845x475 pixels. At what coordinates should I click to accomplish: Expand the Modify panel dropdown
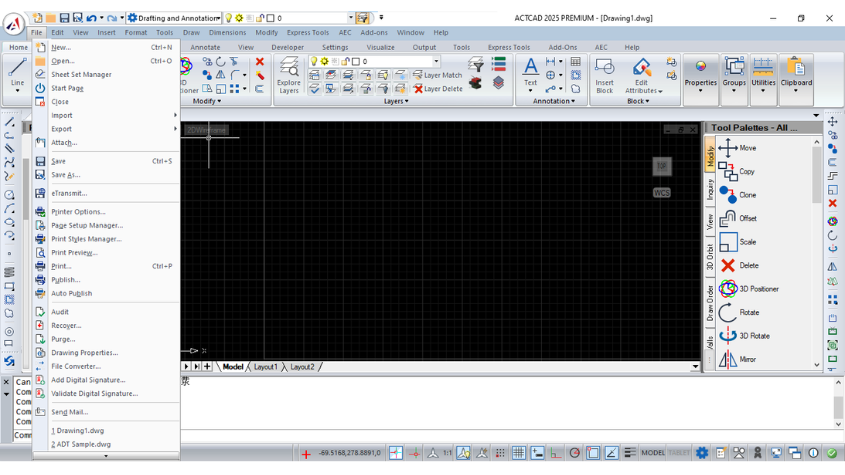[206, 101]
